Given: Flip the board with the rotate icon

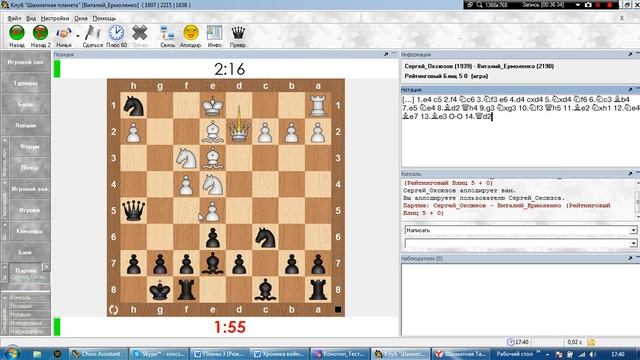Looking at the screenshot, I should tap(113, 310).
